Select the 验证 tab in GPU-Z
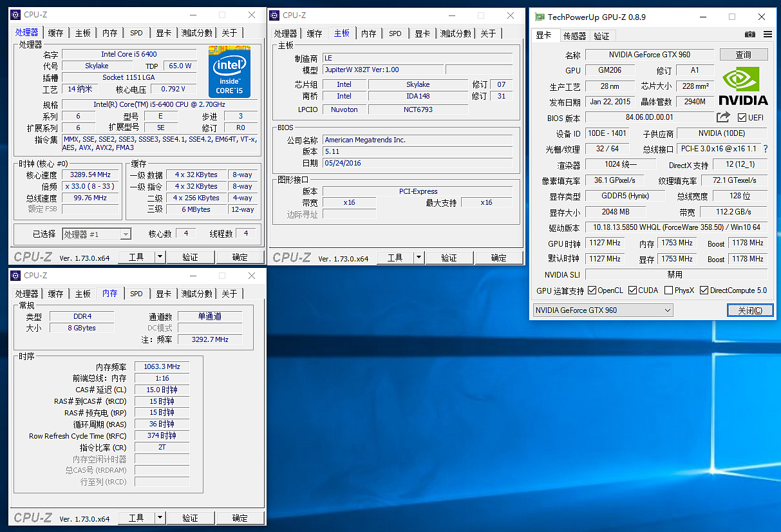 point(601,36)
